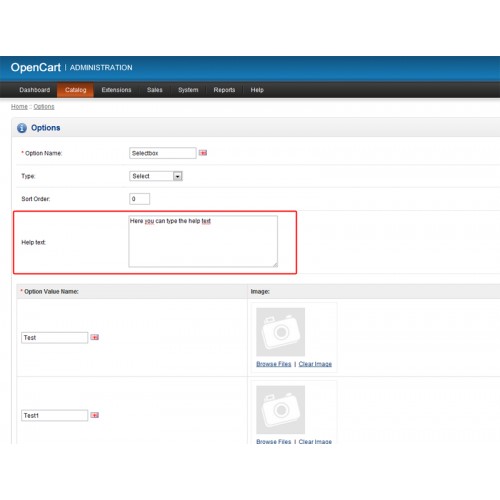Click the flag icon beside the Test field
The image size is (500, 500).
(x=95, y=337)
